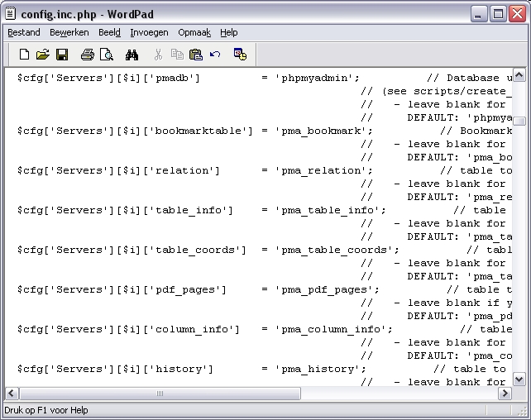Image resolution: width=531 pixels, height=420 pixels.
Task: Click the WordPad document icon in the title bar
Action: pos(11,14)
